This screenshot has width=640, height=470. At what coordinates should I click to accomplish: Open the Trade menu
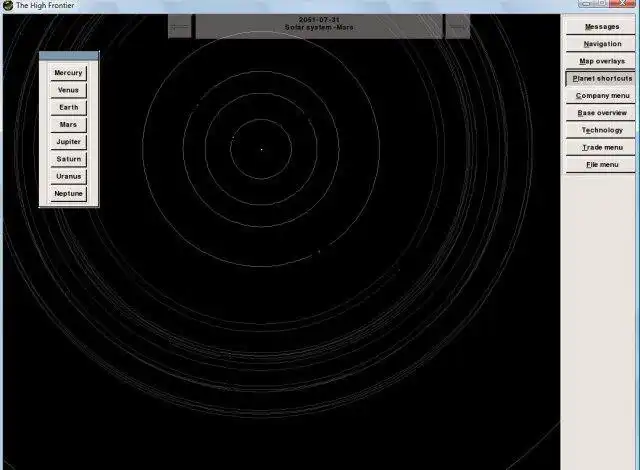click(x=601, y=147)
